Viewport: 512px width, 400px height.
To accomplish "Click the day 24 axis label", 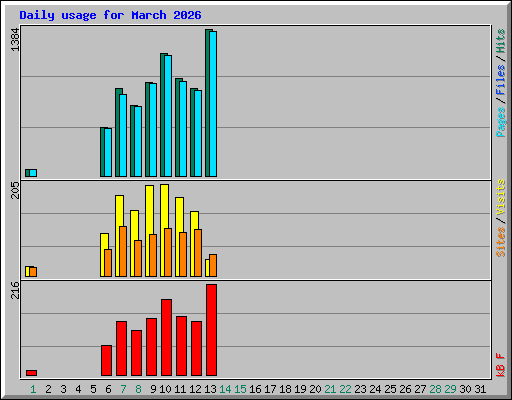I will (x=375, y=389).
